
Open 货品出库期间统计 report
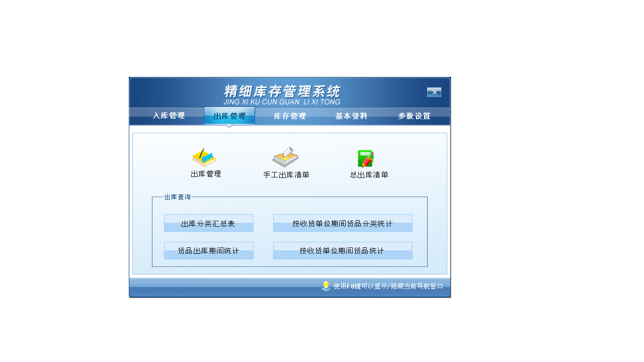208,250
